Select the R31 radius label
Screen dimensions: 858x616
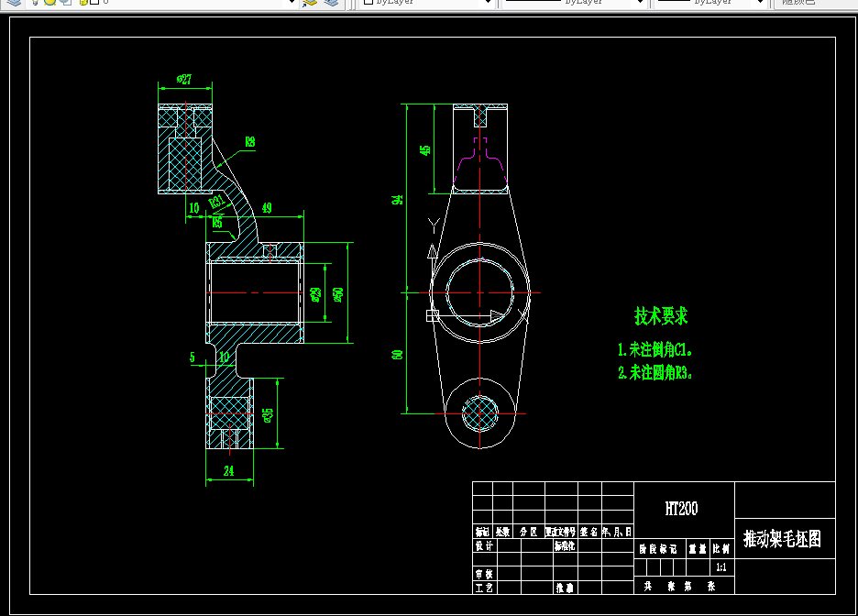pyautogui.click(x=217, y=202)
